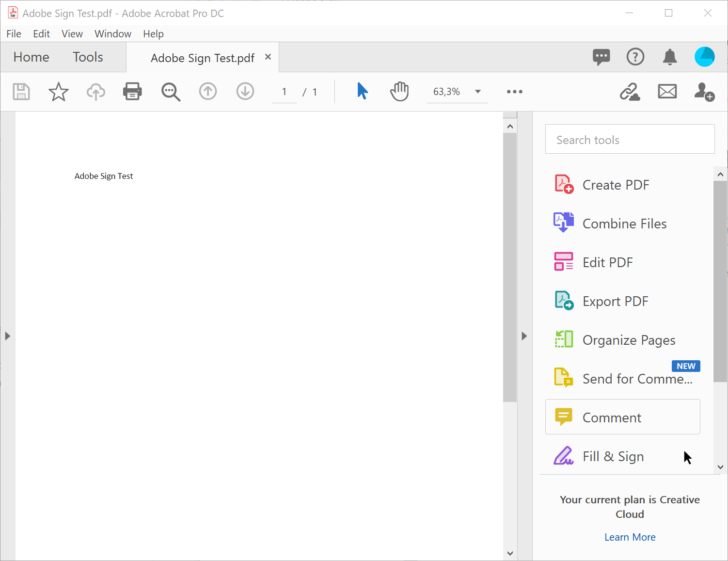Click the tools list scroll down arrow

pyautogui.click(x=720, y=467)
